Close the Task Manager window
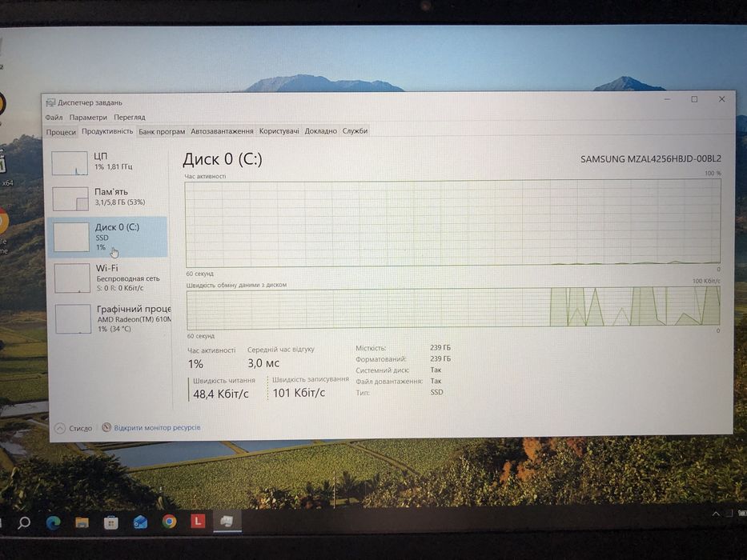This screenshot has width=747, height=560. click(x=721, y=99)
